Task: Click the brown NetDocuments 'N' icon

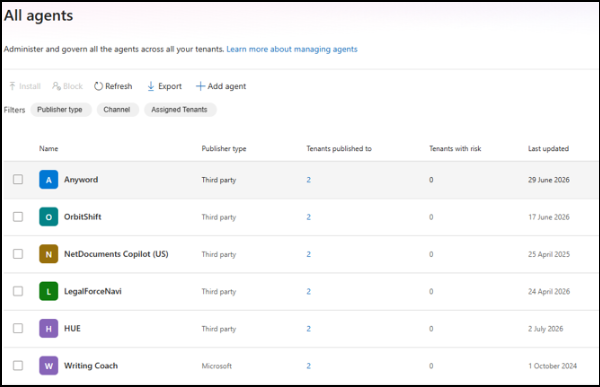Action: 49,254
